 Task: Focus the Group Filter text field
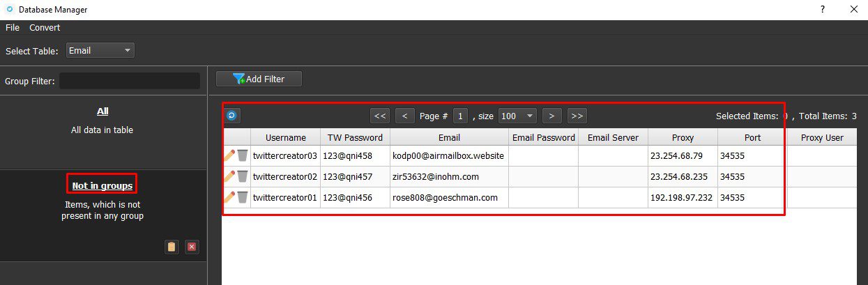point(130,81)
